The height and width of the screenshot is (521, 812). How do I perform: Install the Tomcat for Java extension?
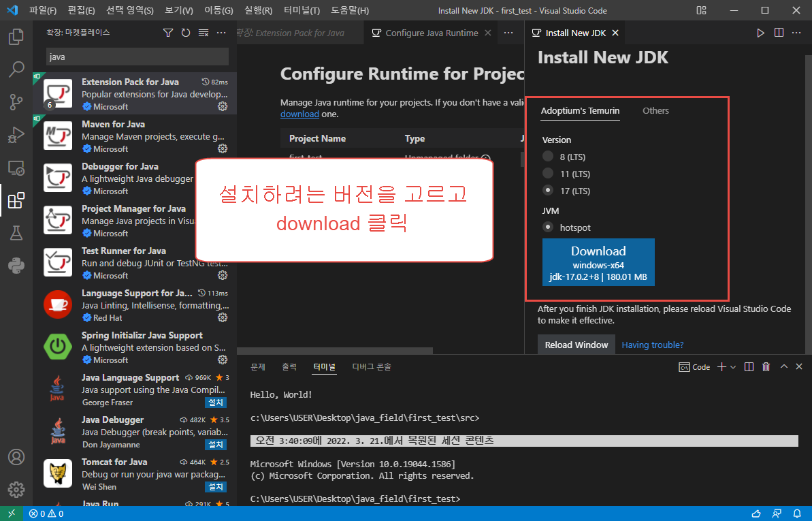click(x=216, y=487)
